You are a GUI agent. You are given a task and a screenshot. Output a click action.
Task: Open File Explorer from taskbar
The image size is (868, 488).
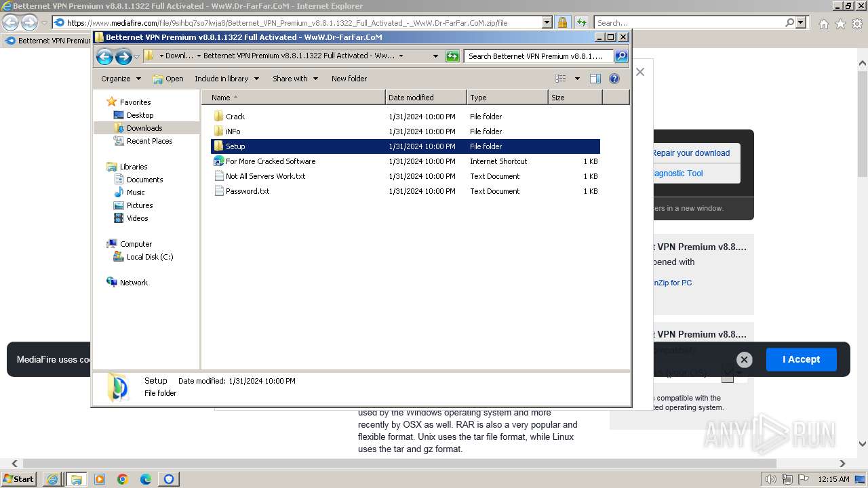pyautogui.click(x=76, y=479)
